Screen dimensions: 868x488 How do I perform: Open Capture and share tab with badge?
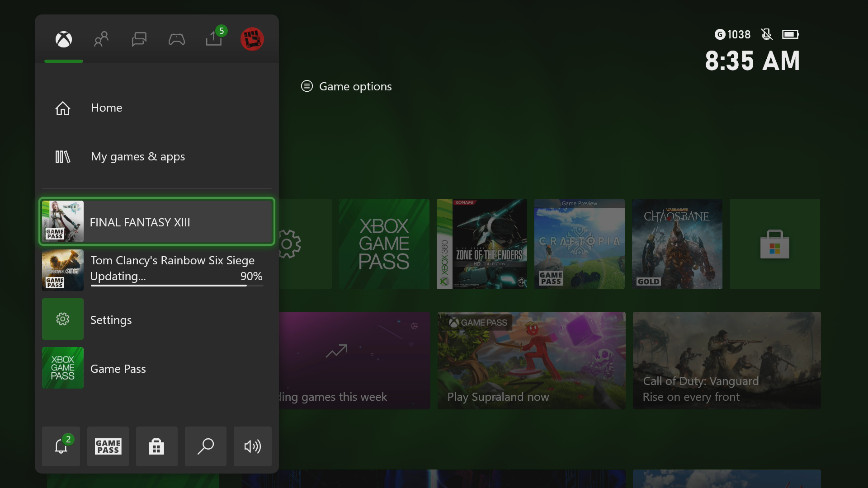tap(214, 38)
